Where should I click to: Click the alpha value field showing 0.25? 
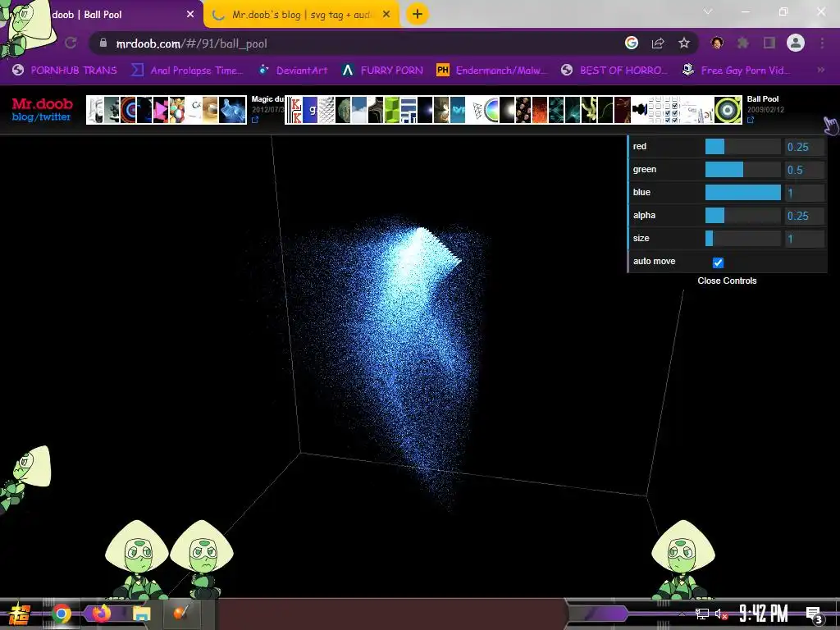coord(804,216)
